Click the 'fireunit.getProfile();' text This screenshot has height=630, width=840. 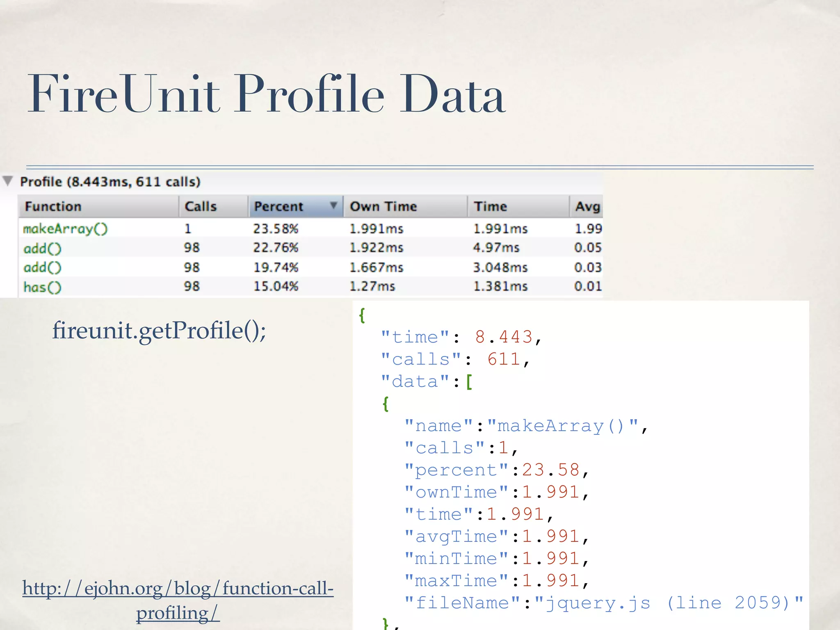click(159, 331)
